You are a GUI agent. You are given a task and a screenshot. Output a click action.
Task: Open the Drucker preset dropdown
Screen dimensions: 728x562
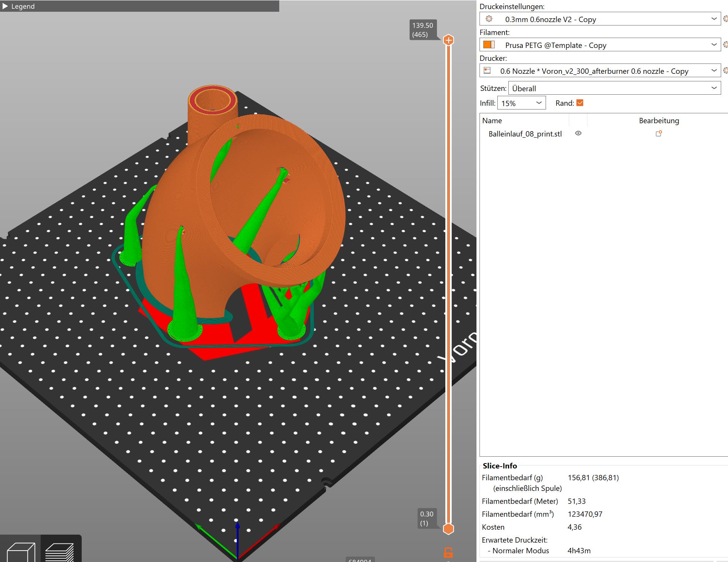pos(600,71)
